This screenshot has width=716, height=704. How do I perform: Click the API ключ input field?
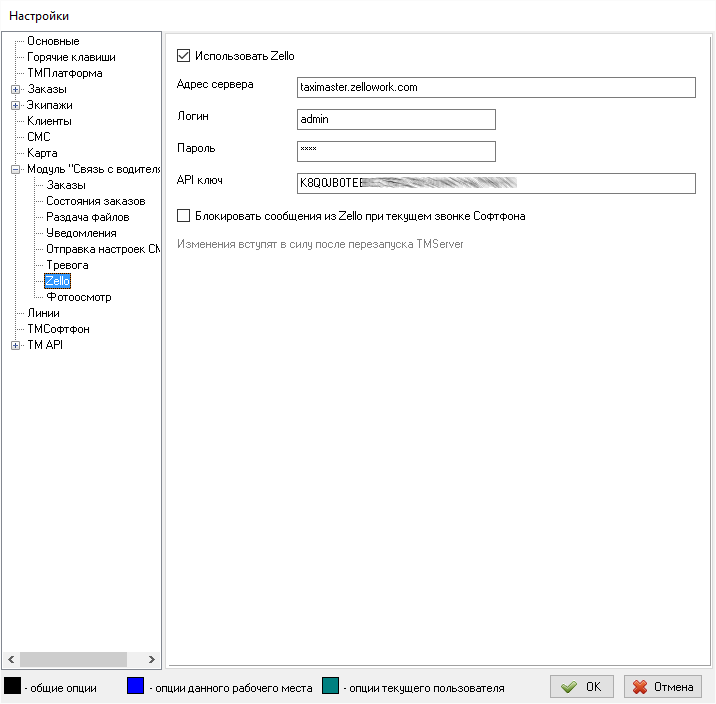495,183
